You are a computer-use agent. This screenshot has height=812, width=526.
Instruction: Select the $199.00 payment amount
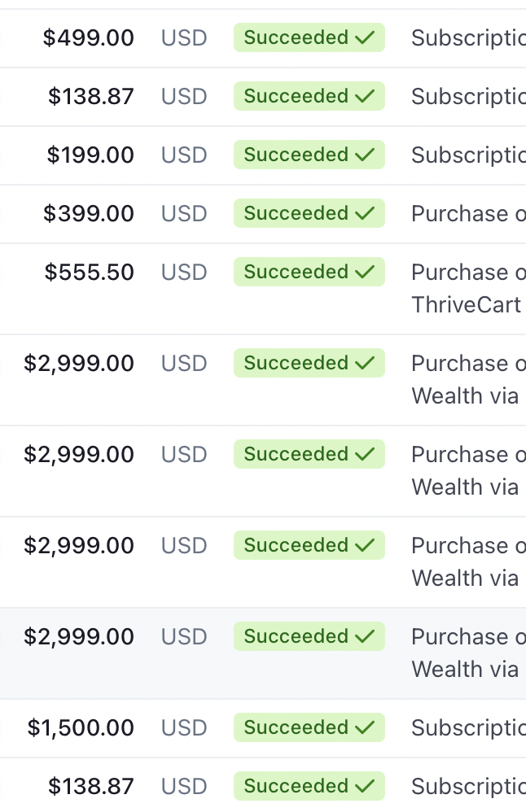coord(90,155)
